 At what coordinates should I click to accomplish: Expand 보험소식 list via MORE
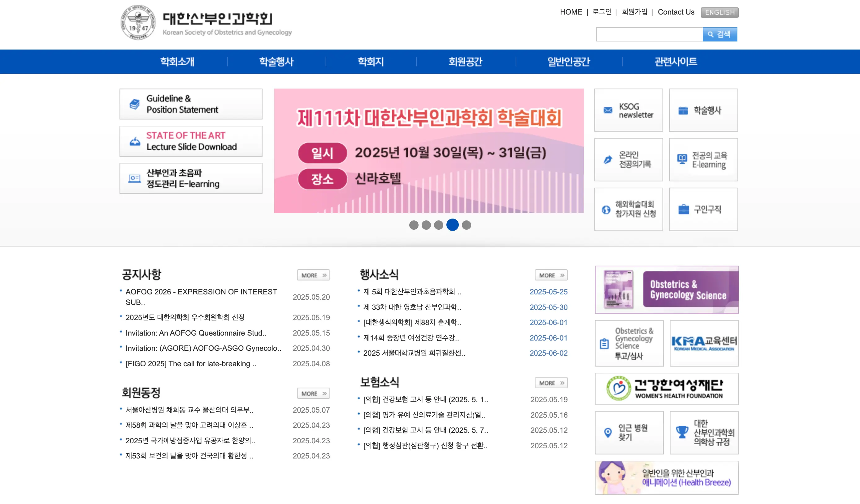pyautogui.click(x=551, y=383)
